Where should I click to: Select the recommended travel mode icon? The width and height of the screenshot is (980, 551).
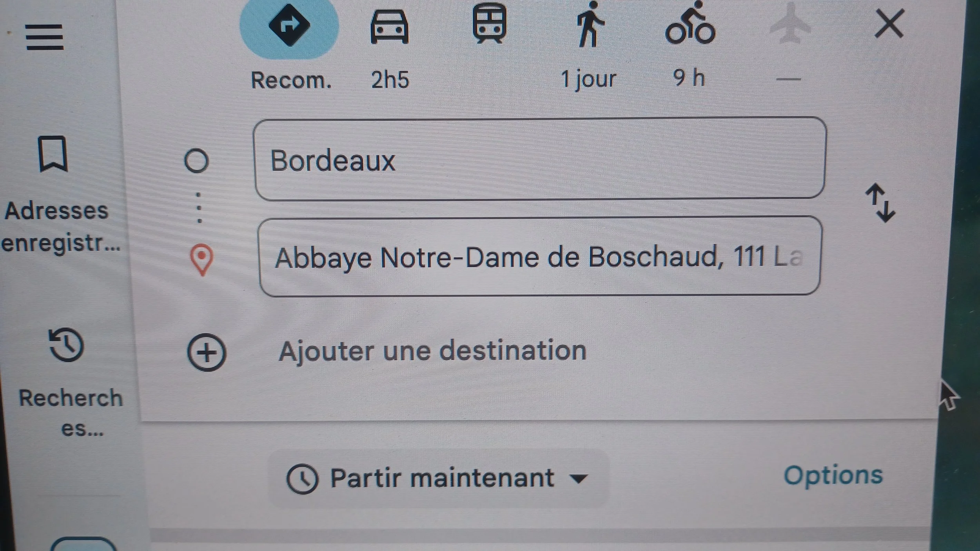tap(289, 25)
